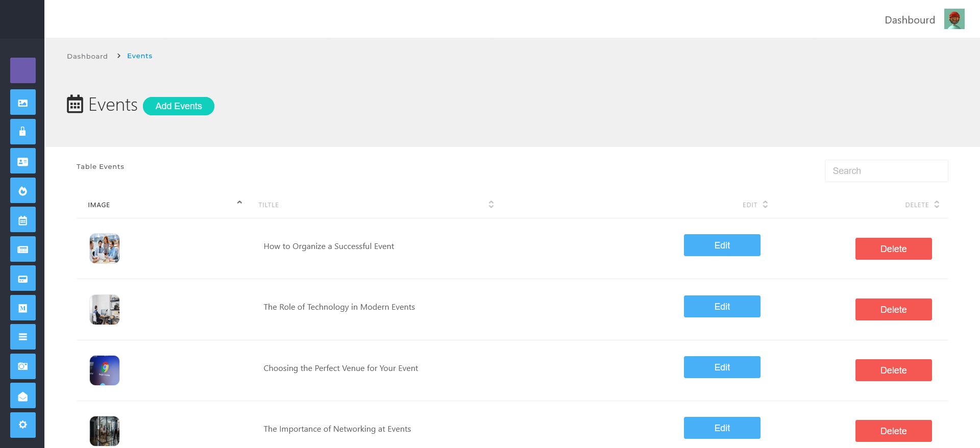Image resolution: width=980 pixels, height=448 pixels.
Task: Toggle sort arrows on Delete column
Action: [937, 205]
